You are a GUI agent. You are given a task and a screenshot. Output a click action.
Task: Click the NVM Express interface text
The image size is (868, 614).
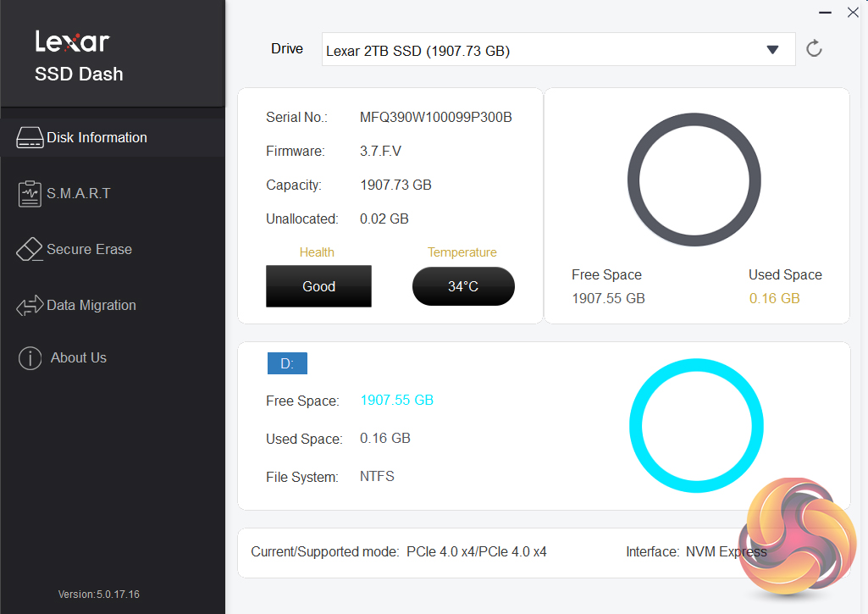(x=727, y=552)
